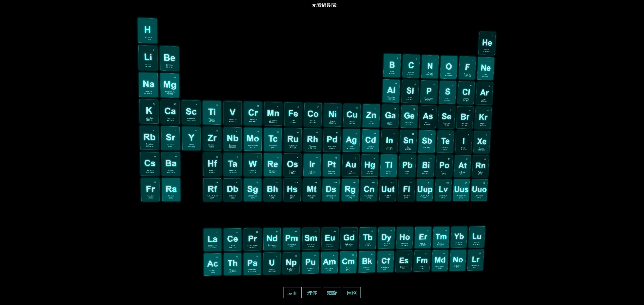Select the Oxygen element tile
This screenshot has width=644, height=305.
point(449,68)
